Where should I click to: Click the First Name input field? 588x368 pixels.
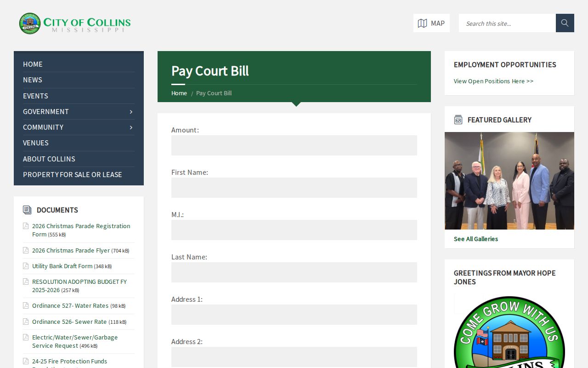(x=294, y=188)
